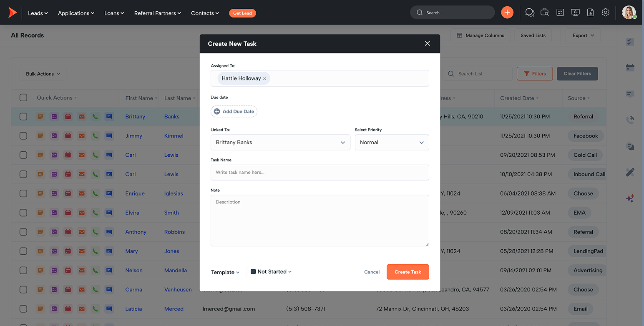Check the row checkbox for Nelson Mandella
The image size is (644, 326).
tap(23, 270)
